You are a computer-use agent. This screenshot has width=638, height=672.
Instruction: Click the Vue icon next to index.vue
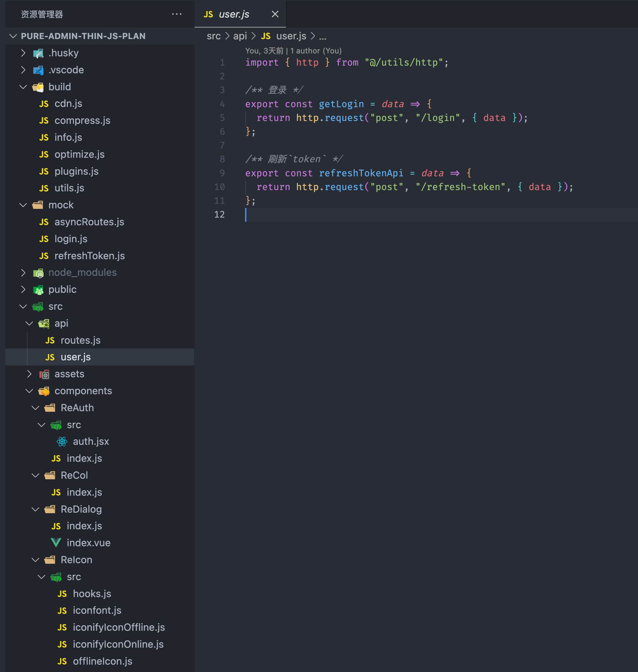click(x=56, y=543)
